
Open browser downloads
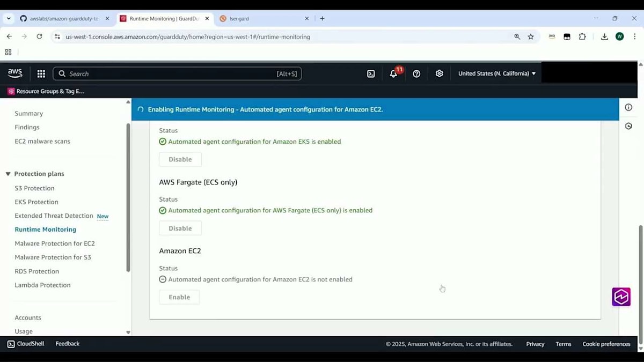pos(604,36)
